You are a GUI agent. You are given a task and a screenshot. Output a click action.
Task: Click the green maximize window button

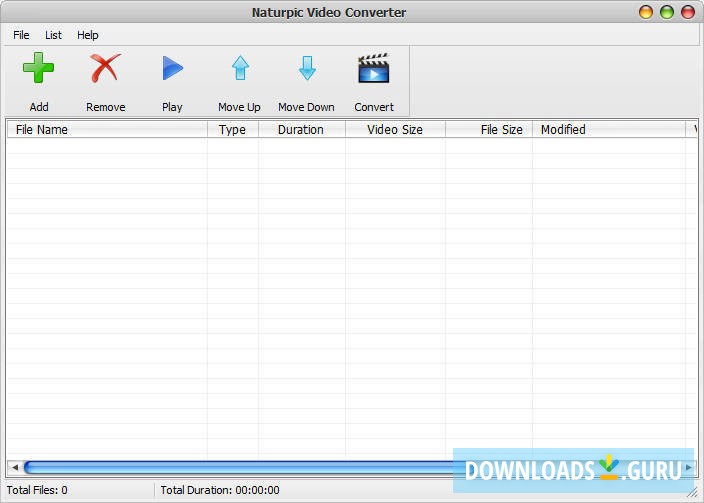point(667,12)
